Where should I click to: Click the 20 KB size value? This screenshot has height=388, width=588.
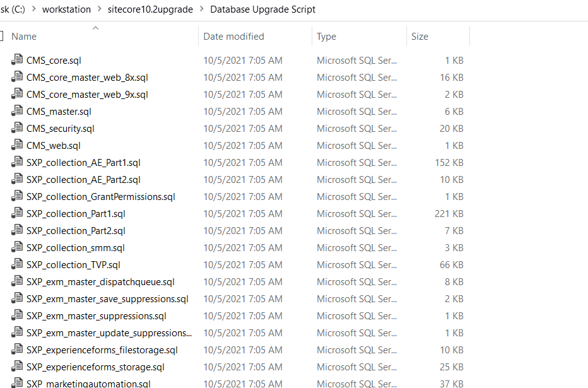[x=452, y=129]
